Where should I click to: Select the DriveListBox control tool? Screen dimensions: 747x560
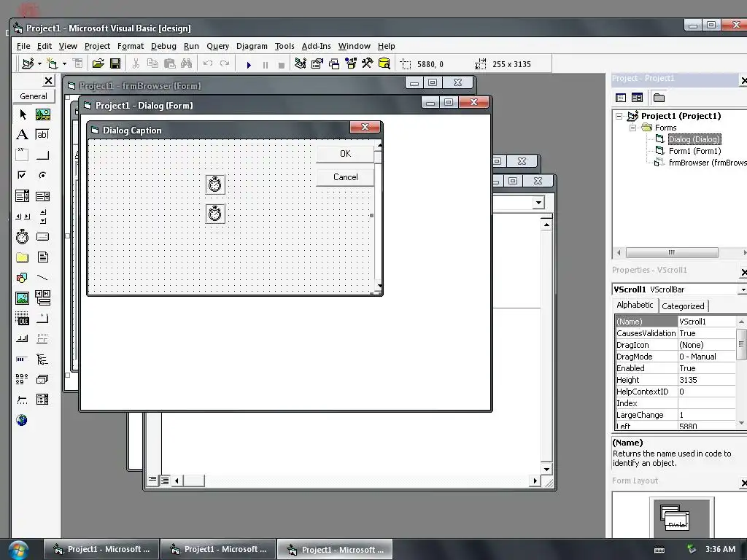[x=43, y=237]
